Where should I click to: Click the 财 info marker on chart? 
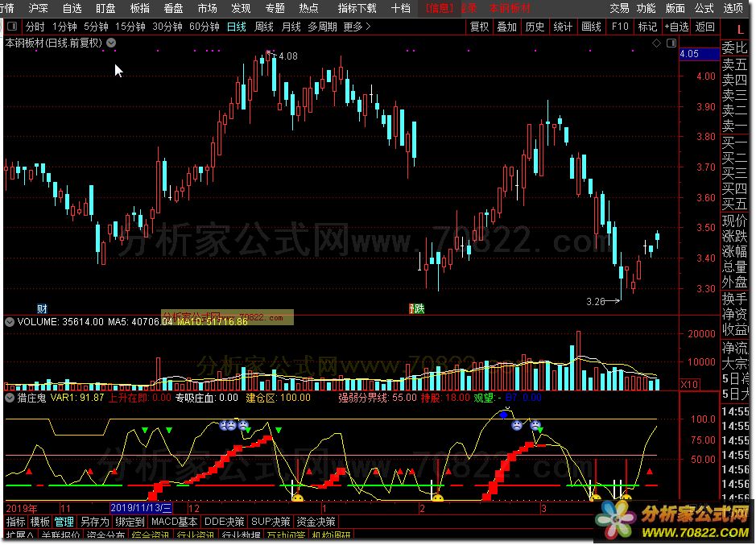42,308
